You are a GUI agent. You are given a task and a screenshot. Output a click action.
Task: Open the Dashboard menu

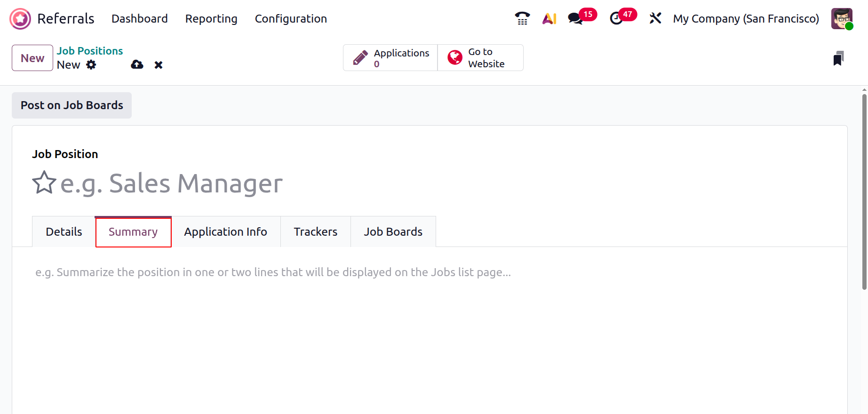[140, 19]
